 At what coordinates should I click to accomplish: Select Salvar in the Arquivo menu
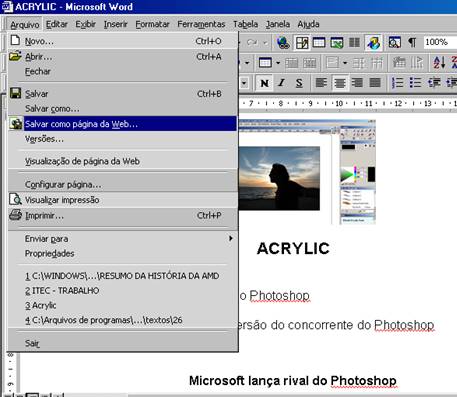[x=123, y=94]
